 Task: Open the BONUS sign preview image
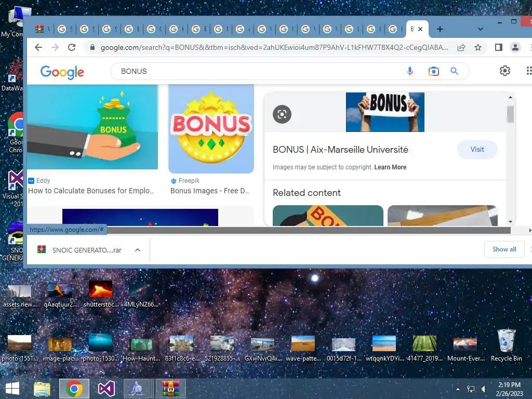pos(385,112)
